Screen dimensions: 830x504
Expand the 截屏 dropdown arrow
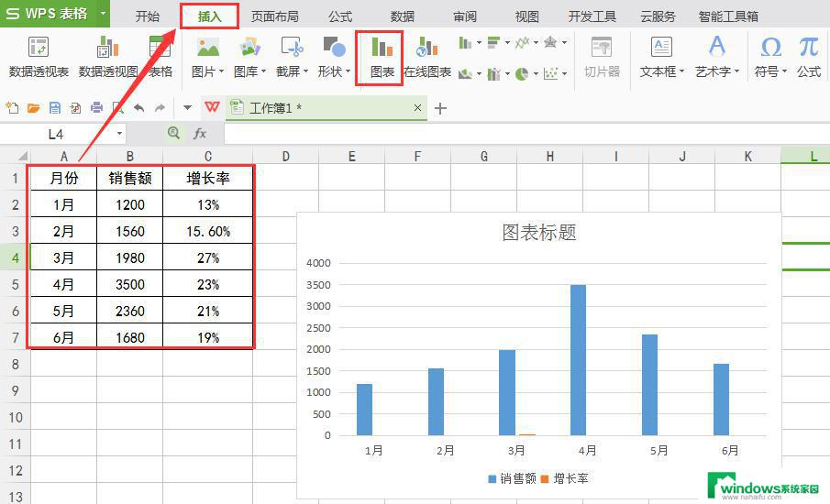tap(305, 71)
